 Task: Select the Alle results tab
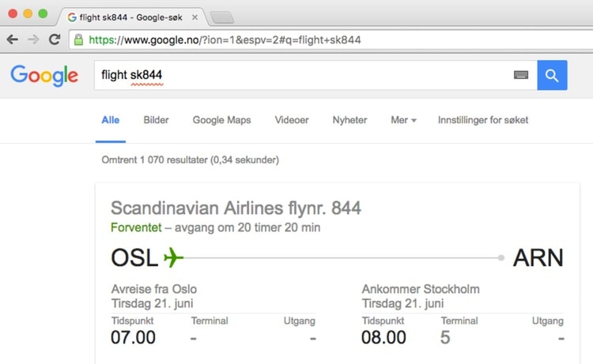(111, 120)
